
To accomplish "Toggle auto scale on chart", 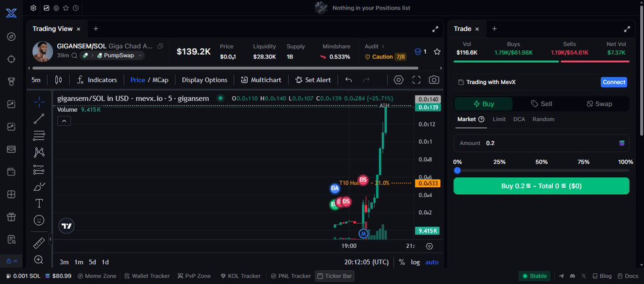I will tap(431, 262).
